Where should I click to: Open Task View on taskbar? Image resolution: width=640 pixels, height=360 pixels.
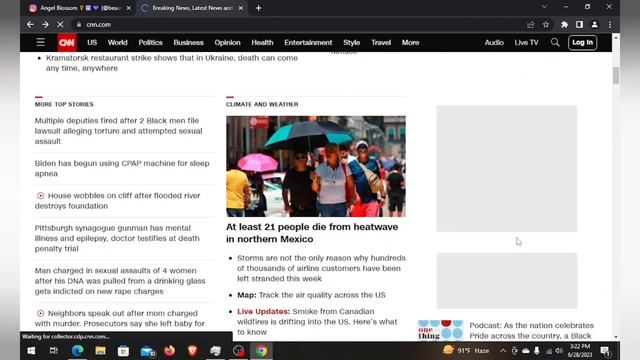53,351
